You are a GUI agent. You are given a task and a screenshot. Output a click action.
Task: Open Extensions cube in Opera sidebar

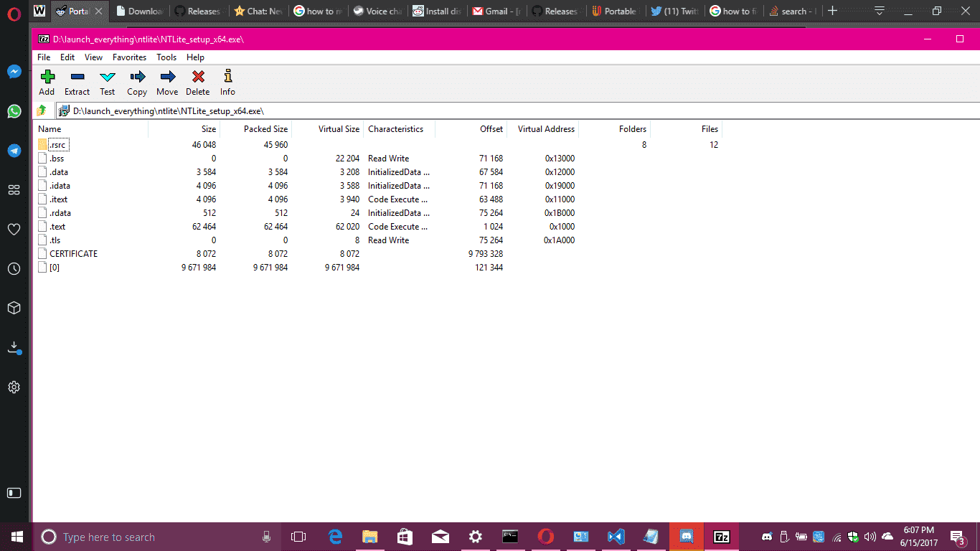[14, 308]
